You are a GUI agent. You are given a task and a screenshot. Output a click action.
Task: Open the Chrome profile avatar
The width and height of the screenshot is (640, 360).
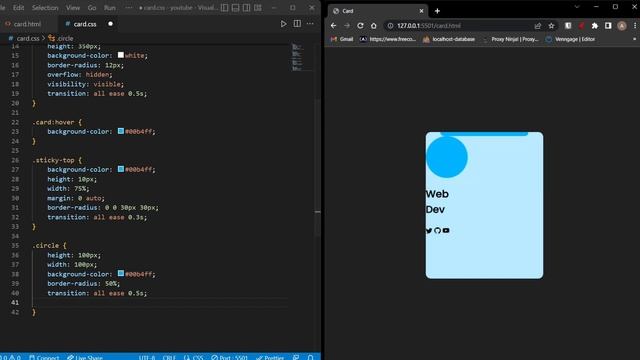[x=622, y=25]
